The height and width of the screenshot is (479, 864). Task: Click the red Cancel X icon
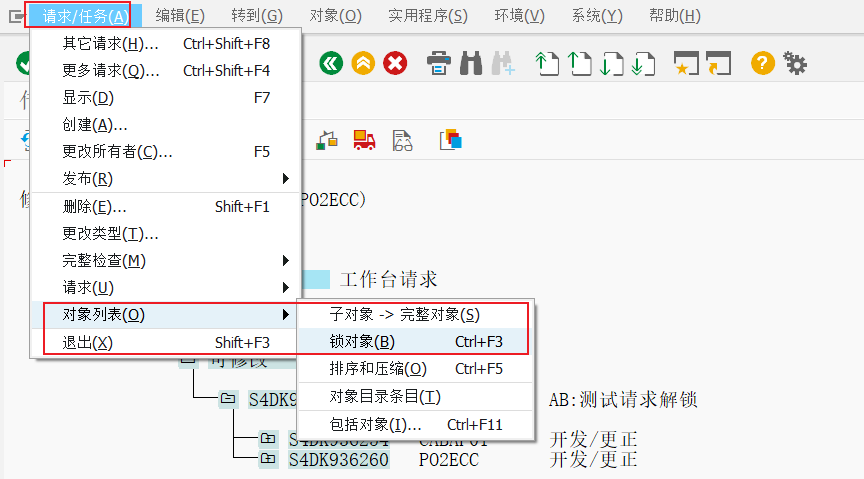[395, 63]
